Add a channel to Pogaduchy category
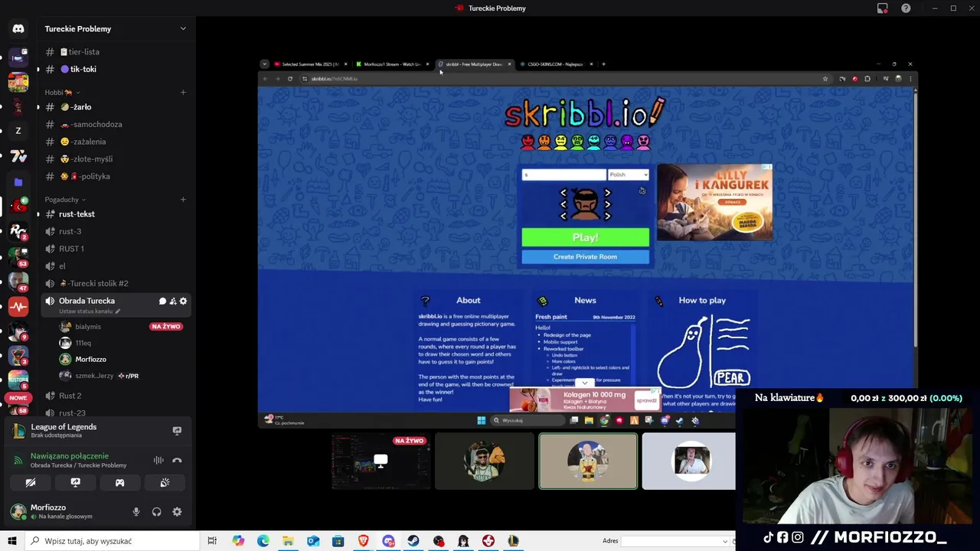Screen dimensions: 980x551 point(183,200)
